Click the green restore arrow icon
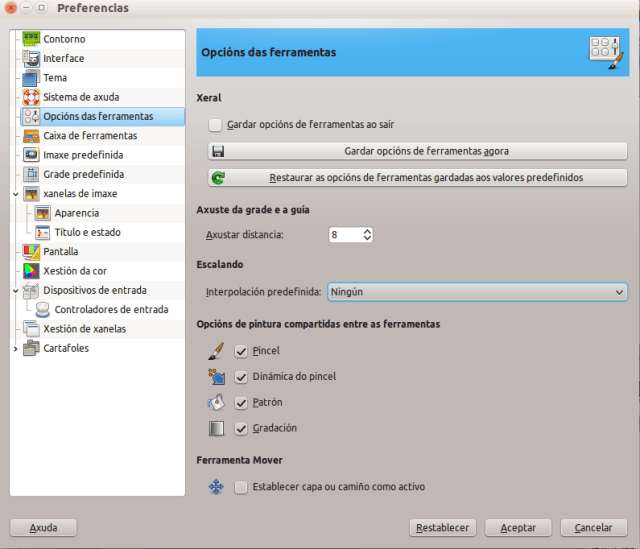Screen dimensions: 640x549 click(218, 178)
